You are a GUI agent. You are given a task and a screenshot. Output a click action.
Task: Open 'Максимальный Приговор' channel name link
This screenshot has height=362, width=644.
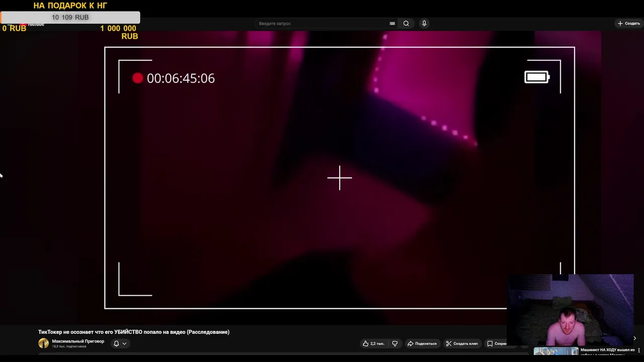(78, 341)
